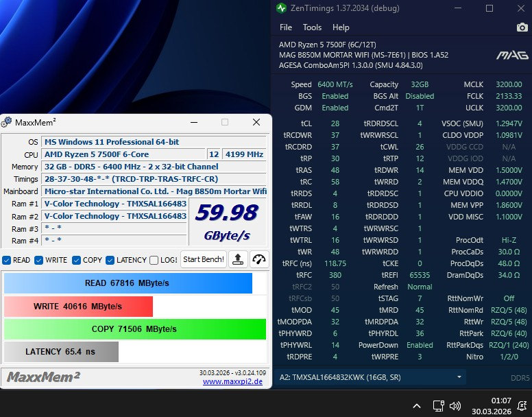Take a ZenTimings screenshot with the camera icon
Image resolution: width=532 pixels, height=417 pixels.
(522, 27)
